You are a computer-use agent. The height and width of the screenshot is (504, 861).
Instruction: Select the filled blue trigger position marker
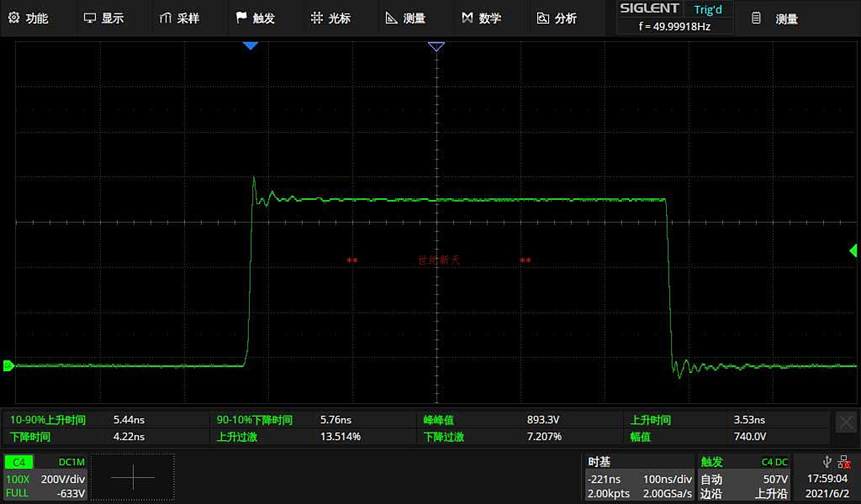click(x=251, y=46)
